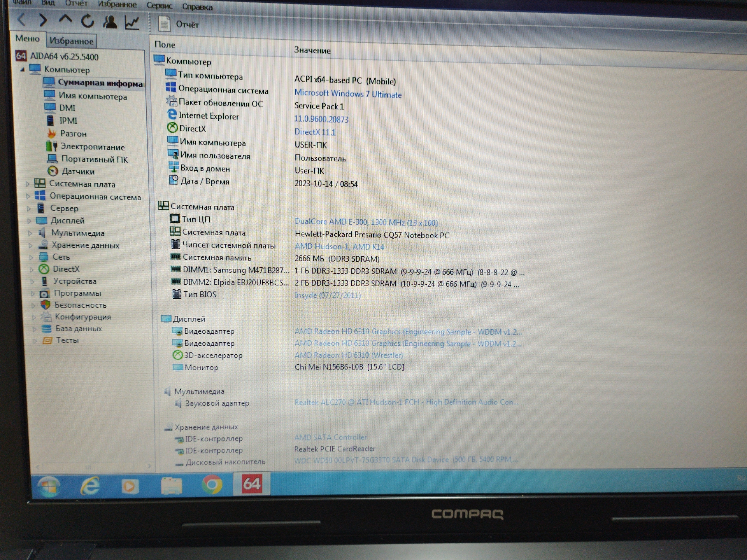Open Internet Explorer version 11.0.9600.20873 link

(321, 119)
